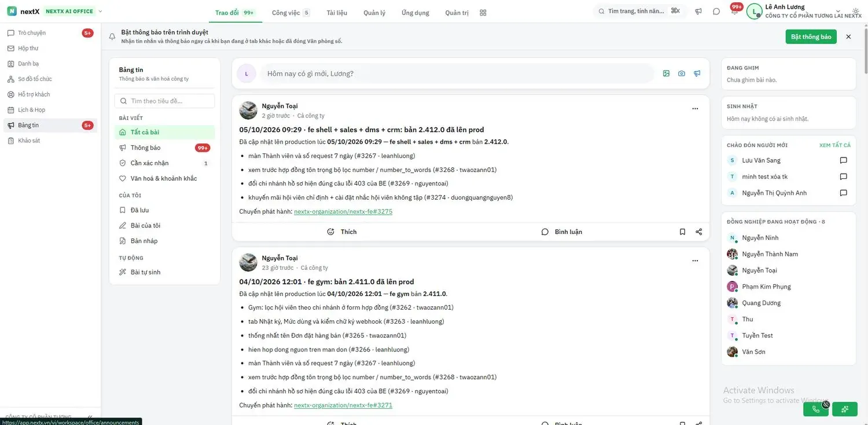Image resolution: width=868 pixels, height=425 pixels.
Task: Toggle the light/dark theme sun icon
Action: point(856,11)
